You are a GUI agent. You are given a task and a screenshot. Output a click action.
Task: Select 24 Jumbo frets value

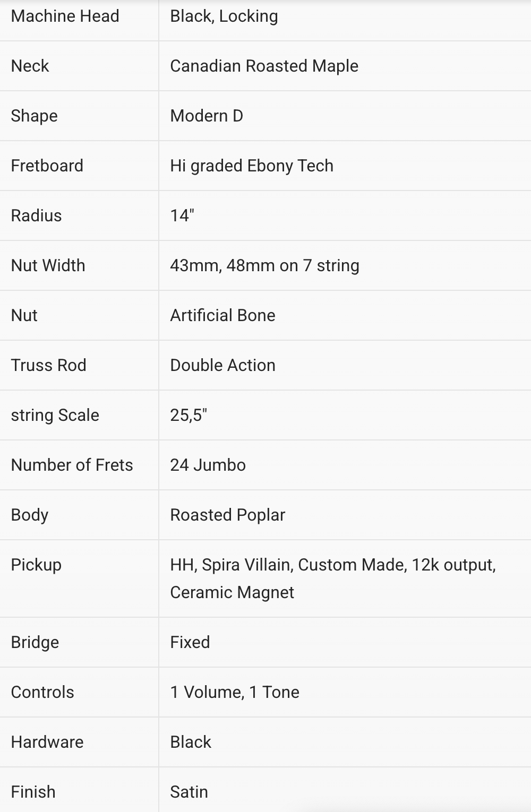tap(208, 465)
